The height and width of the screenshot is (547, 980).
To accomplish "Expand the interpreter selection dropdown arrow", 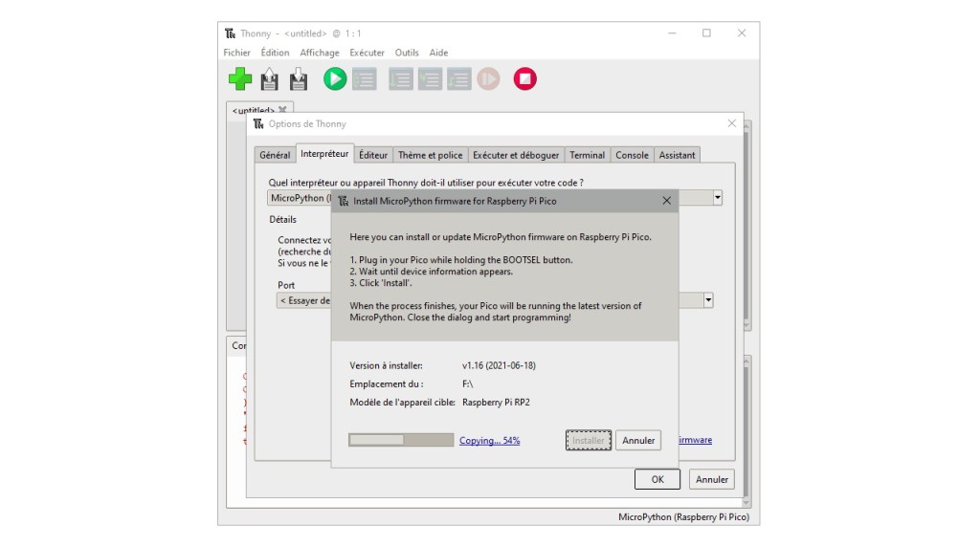I will (717, 198).
